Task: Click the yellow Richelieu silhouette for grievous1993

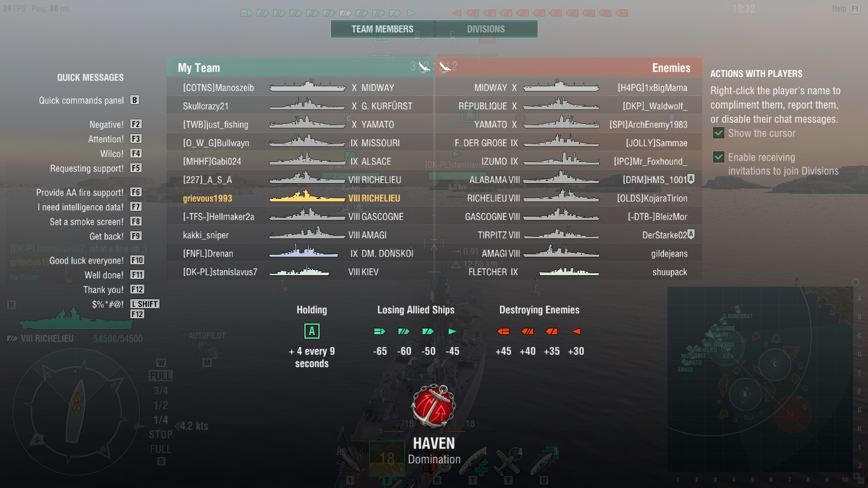Action: pos(308,198)
